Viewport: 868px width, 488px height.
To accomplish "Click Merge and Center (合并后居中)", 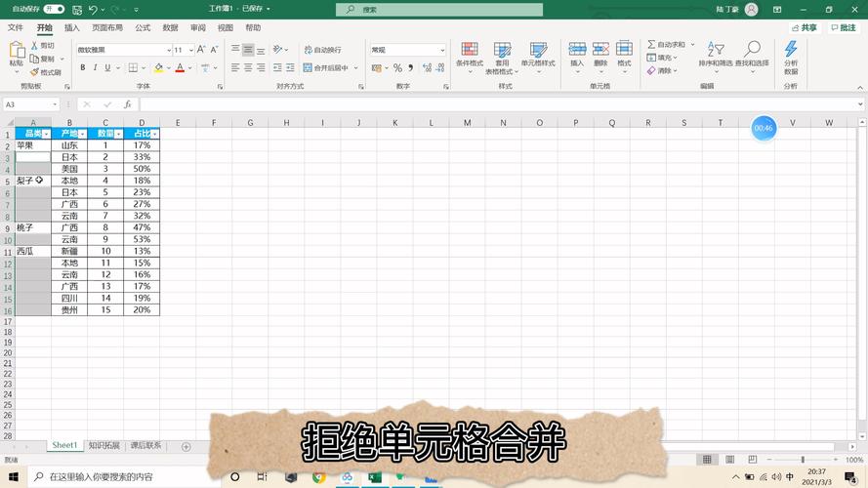I will (326, 67).
